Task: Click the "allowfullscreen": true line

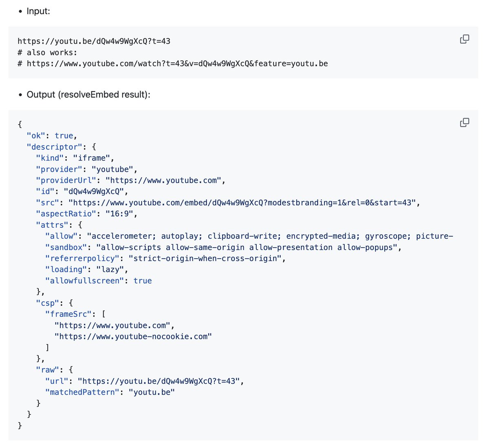Action: [99, 281]
